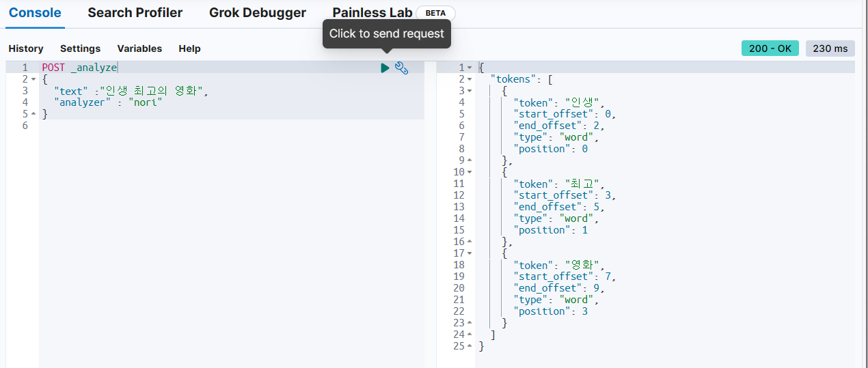Collapse the request body at editor line 2
868x368 pixels.
pos(33,79)
